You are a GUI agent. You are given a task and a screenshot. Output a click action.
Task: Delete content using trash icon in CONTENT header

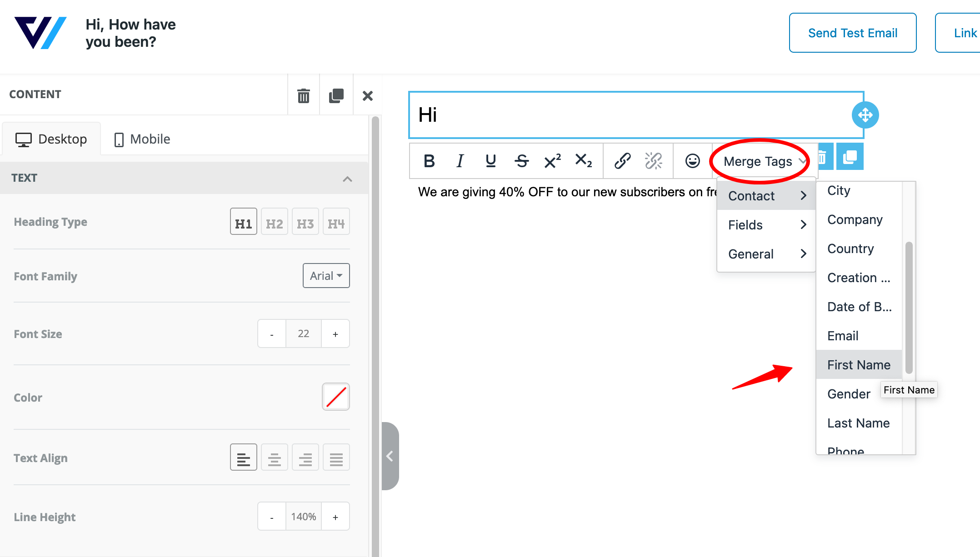(303, 95)
